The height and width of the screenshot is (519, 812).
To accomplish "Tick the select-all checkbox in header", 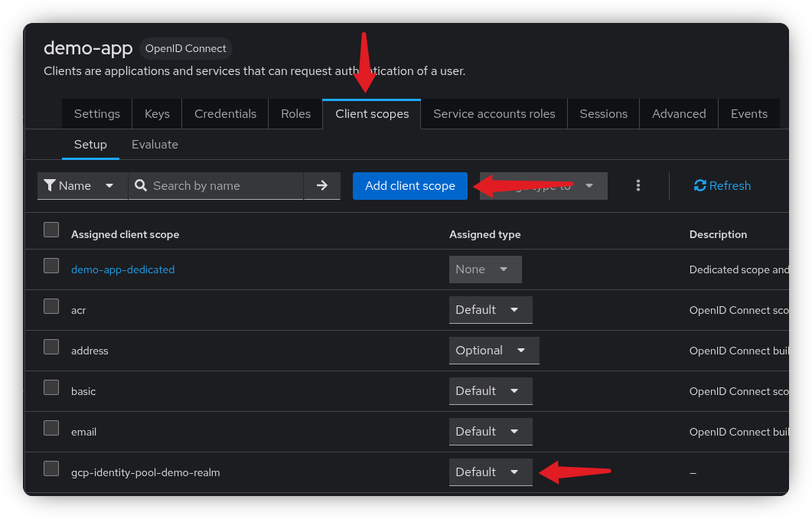I will coord(51,230).
